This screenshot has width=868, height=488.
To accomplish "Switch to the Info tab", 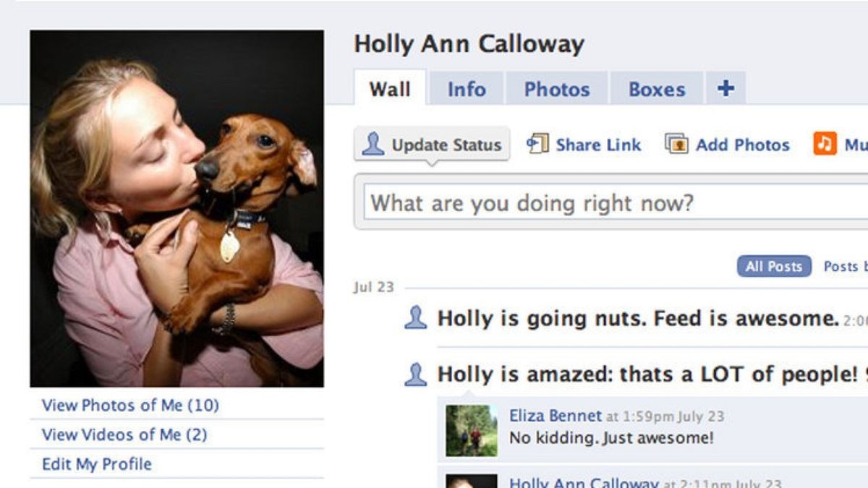I will click(467, 89).
